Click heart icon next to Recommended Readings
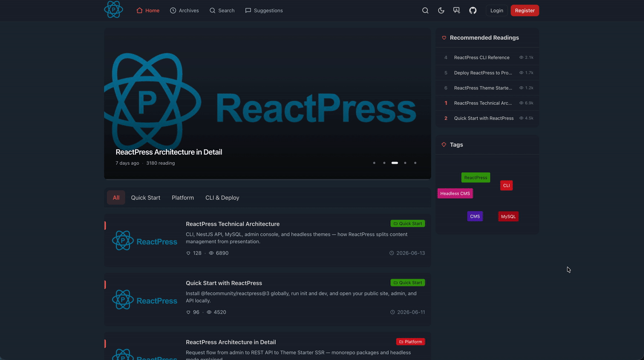 [444, 38]
